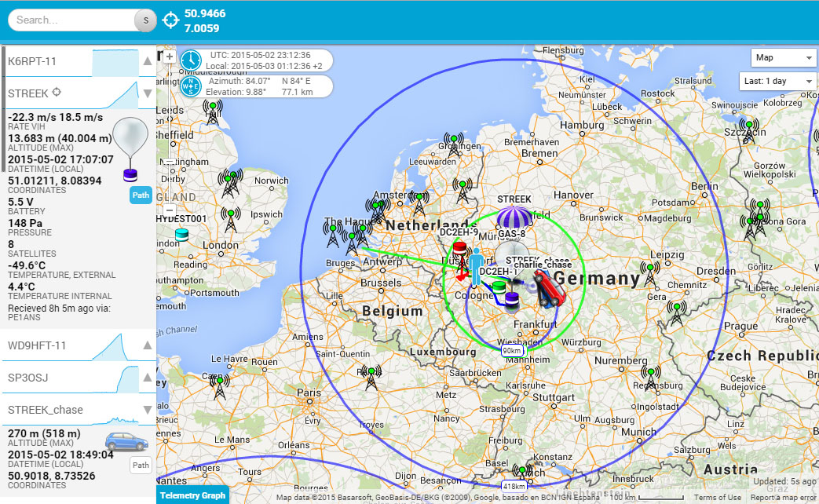Zoom in the map with plus button
This screenshot has width=819, height=504.
(169, 57)
